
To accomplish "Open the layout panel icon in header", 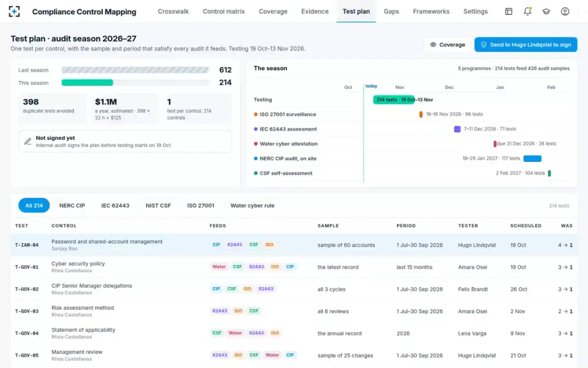I will pyautogui.click(x=509, y=11).
